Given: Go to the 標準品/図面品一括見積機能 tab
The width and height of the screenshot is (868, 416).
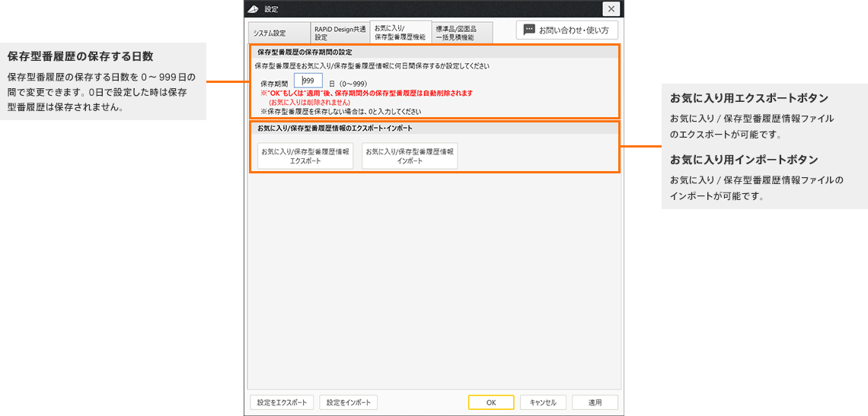Looking at the screenshot, I should pos(462,32).
